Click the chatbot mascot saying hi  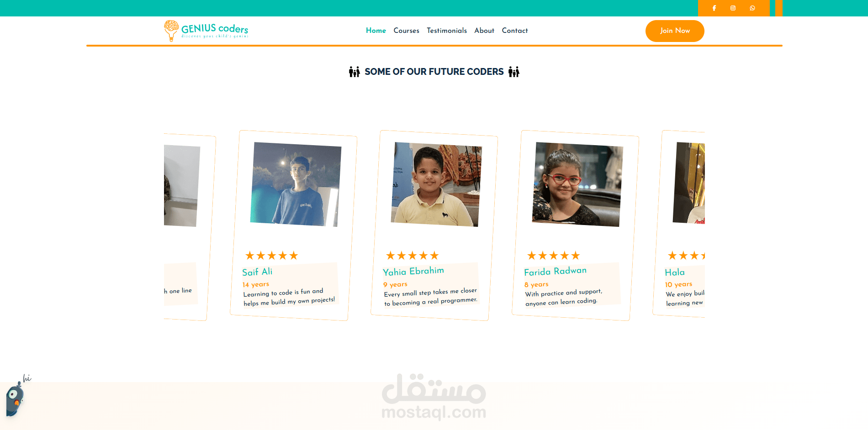click(16, 396)
